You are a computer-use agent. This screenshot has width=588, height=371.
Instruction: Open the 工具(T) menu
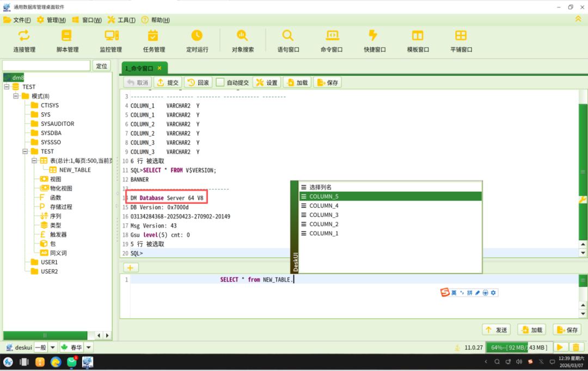click(121, 20)
